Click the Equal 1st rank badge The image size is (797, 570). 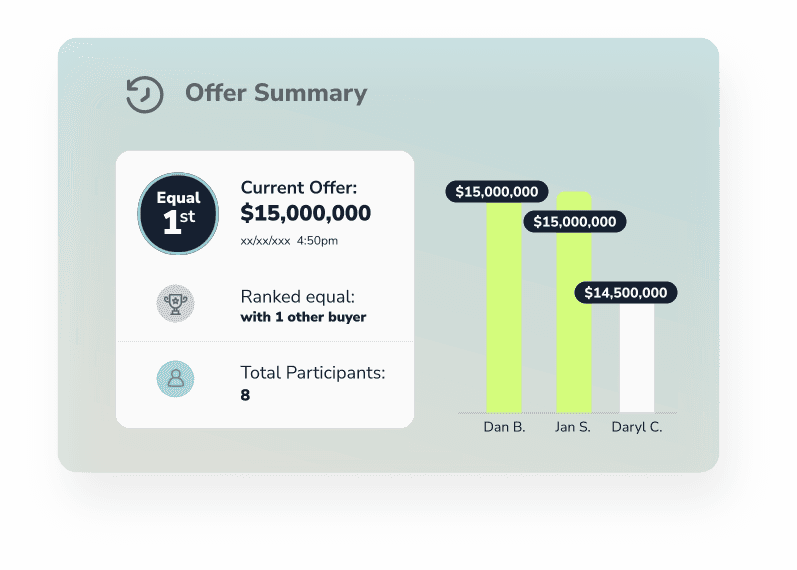pyautogui.click(x=178, y=214)
